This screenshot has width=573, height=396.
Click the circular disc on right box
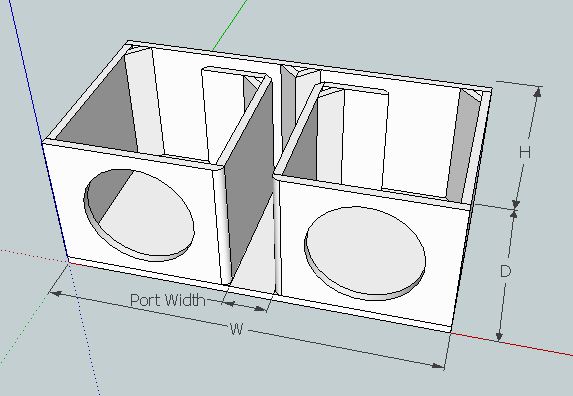tap(365, 253)
